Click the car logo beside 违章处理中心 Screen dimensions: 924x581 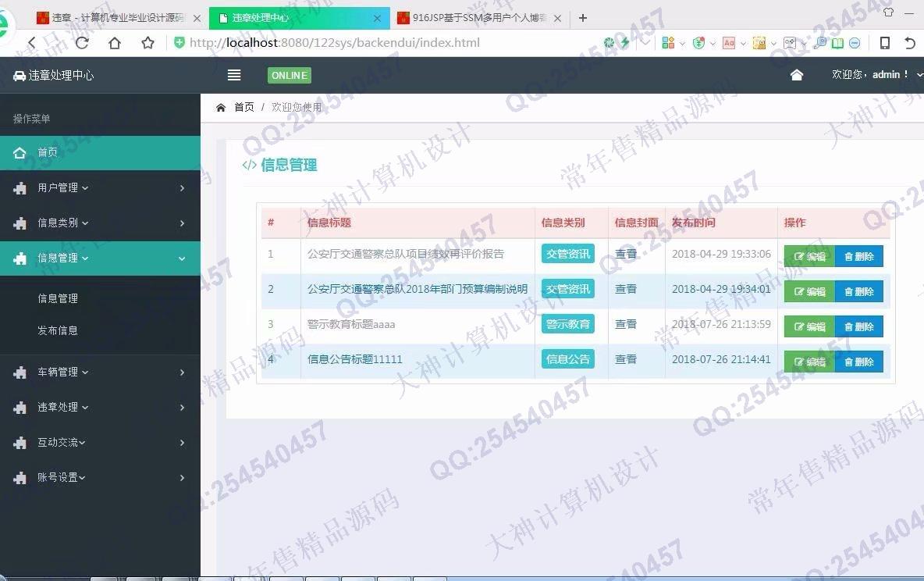(20, 76)
